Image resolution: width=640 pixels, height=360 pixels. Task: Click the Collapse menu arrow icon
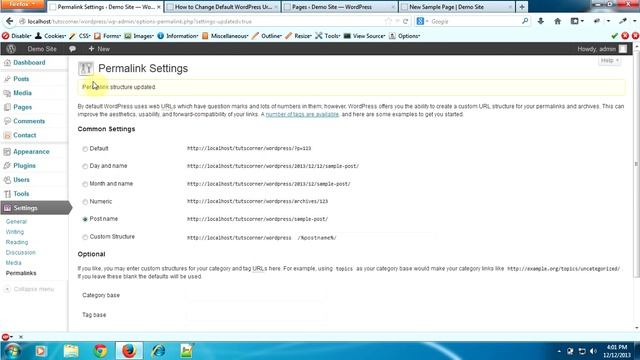tap(7, 289)
